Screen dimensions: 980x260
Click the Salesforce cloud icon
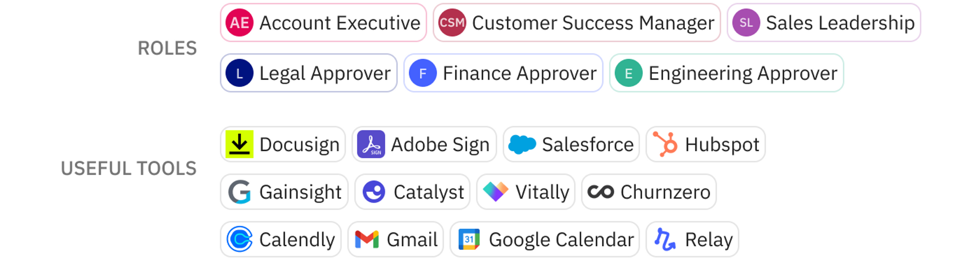pyautogui.click(x=522, y=145)
